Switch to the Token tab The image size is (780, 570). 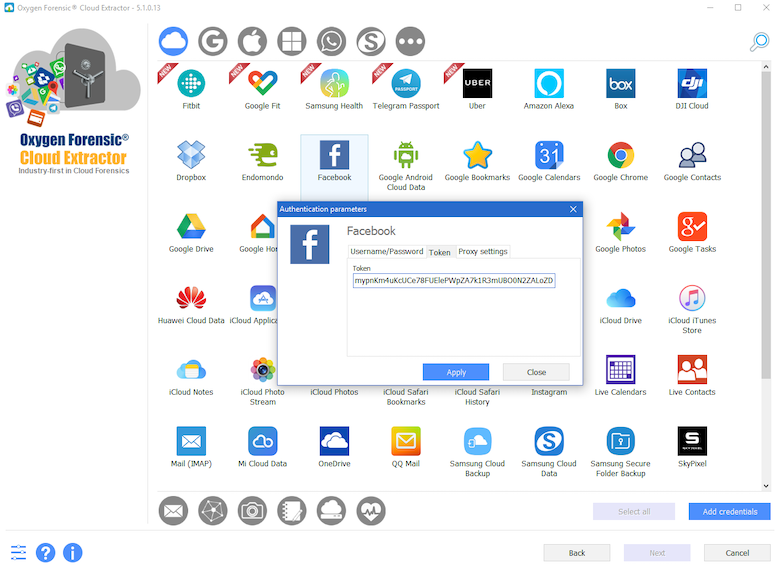[x=440, y=252]
